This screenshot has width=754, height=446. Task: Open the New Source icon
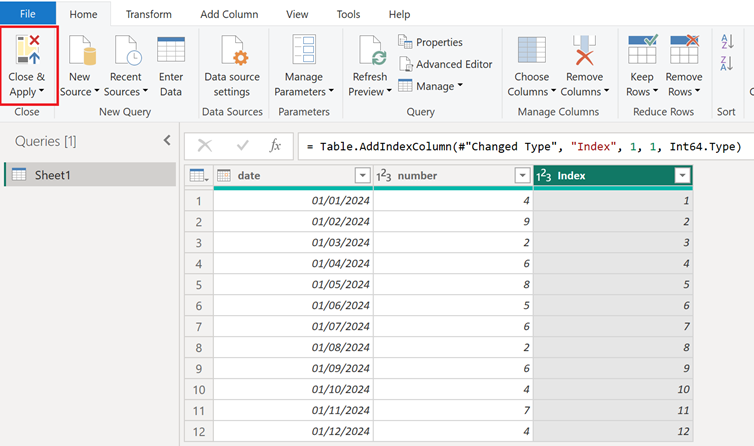(80, 52)
